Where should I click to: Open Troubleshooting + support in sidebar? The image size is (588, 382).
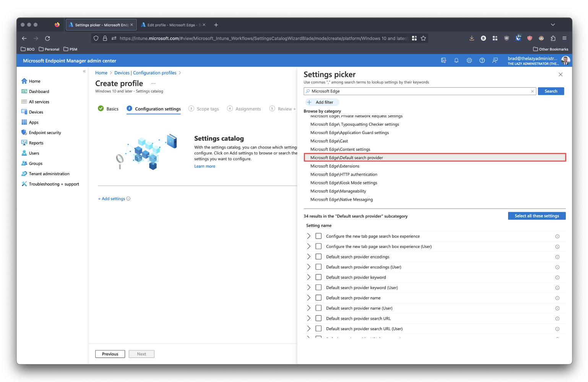coord(50,184)
